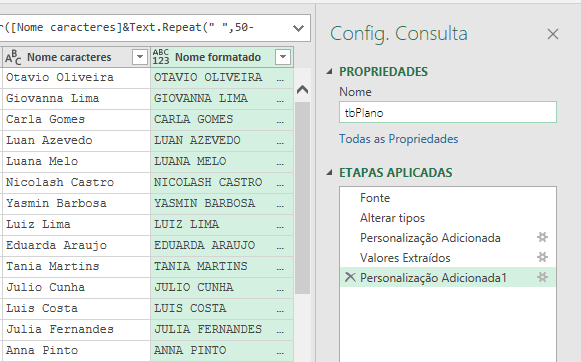
Task: Close the Config. Consulta pane
Action: (553, 34)
